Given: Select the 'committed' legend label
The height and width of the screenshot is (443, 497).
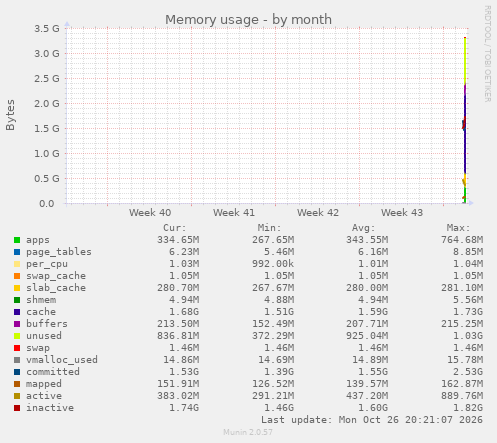Looking at the screenshot, I should coord(53,372).
